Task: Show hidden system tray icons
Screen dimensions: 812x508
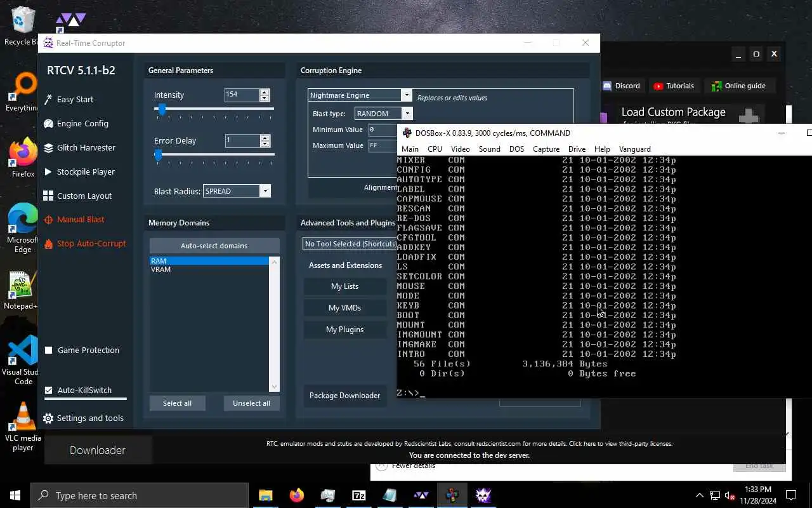Action: 700,495
